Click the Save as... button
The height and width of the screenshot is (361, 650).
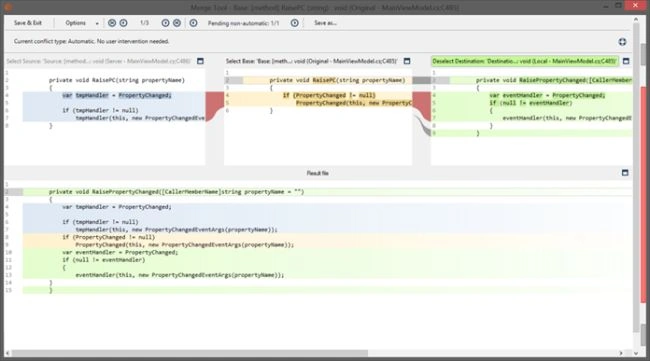pos(325,23)
